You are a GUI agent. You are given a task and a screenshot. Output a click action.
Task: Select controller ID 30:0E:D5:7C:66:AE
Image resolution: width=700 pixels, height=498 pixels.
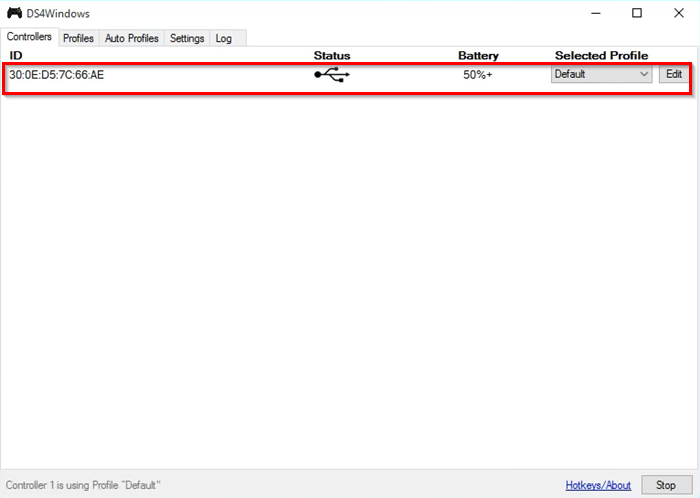point(57,75)
